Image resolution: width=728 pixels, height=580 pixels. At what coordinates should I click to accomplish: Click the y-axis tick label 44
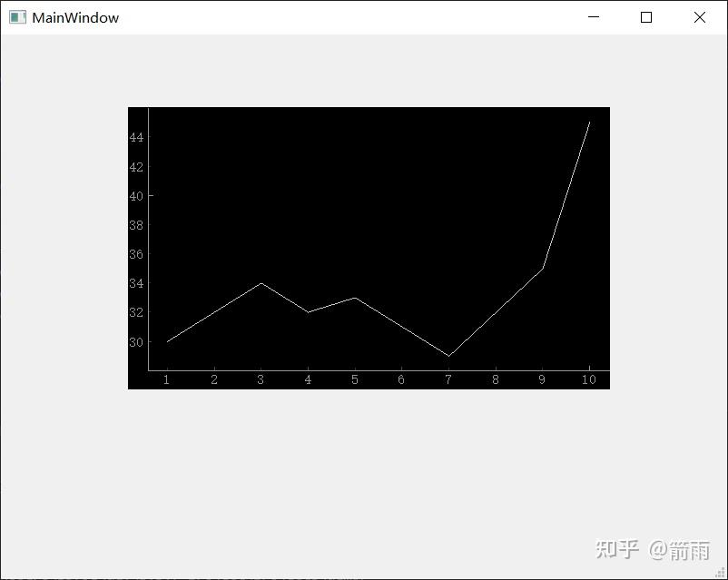pyautogui.click(x=134, y=139)
